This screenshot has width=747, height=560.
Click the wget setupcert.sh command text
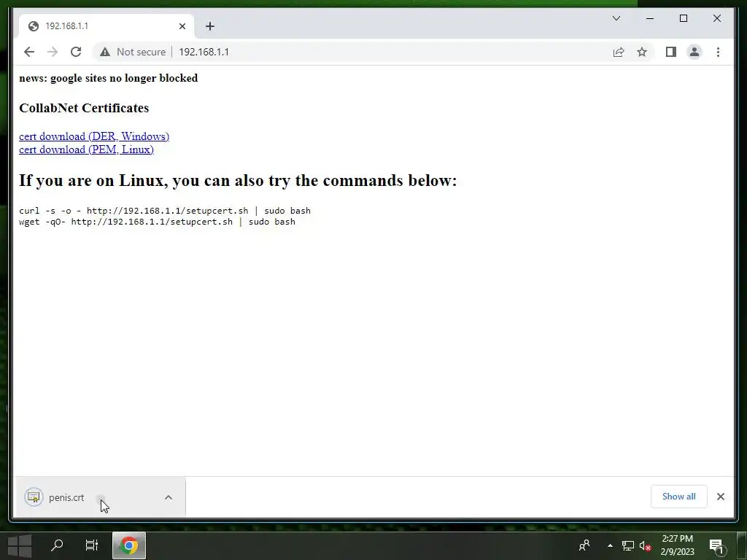[x=158, y=222]
